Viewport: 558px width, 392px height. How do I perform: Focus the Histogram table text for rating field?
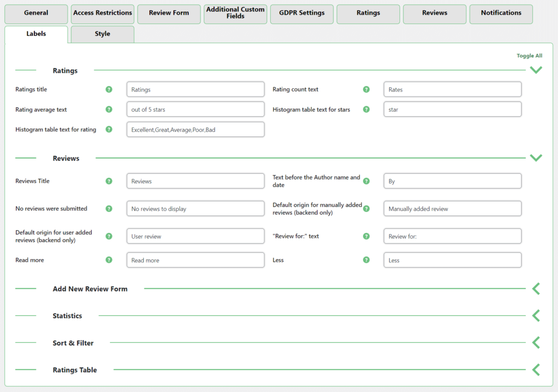point(195,130)
